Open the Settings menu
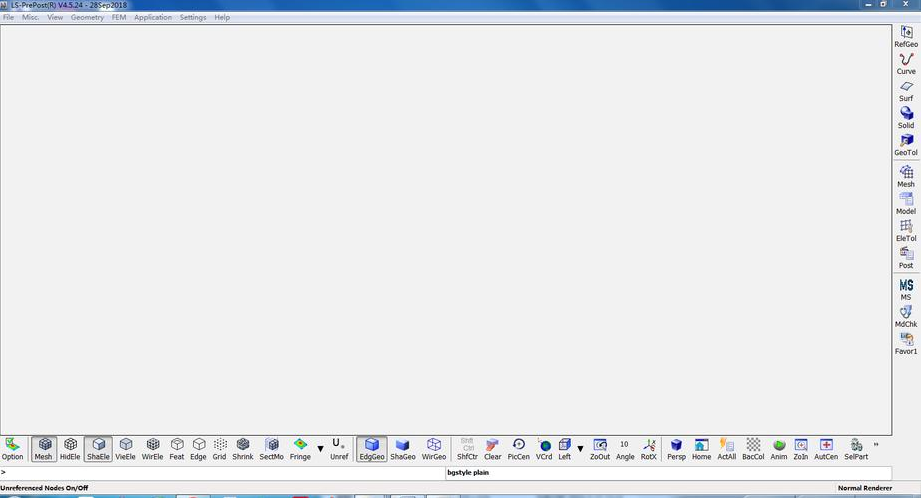 tap(193, 18)
